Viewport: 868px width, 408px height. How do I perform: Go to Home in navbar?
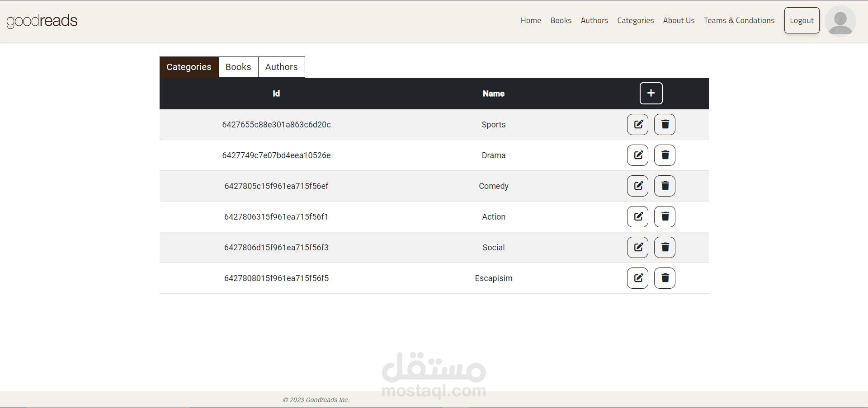(x=531, y=20)
